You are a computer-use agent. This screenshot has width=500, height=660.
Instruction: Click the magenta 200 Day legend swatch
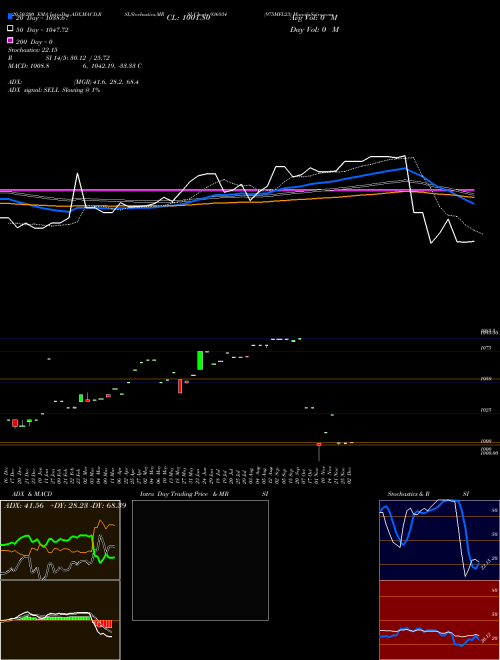point(10,40)
